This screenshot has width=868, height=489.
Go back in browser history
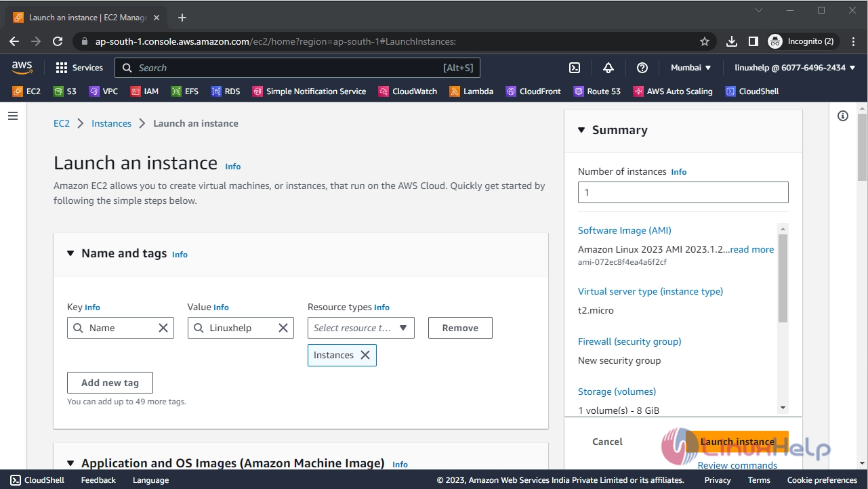pyautogui.click(x=14, y=41)
